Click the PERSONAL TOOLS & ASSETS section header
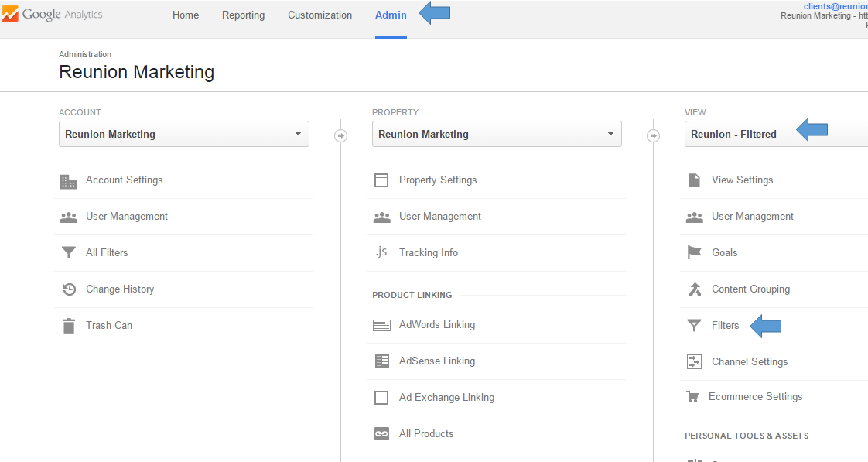Image resolution: width=868 pixels, height=462 pixels. pos(747,436)
